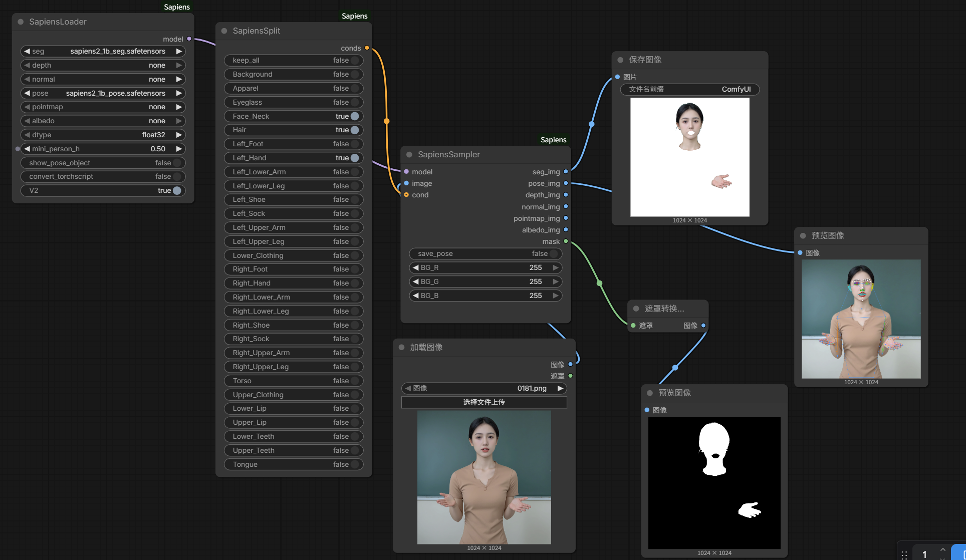966x560 pixels.
Task: Click the seg_img output connector dot
Action: pos(566,172)
